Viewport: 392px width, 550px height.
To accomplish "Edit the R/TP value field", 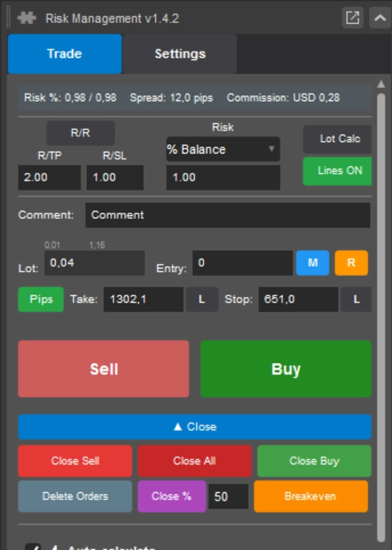I will pyautogui.click(x=50, y=178).
